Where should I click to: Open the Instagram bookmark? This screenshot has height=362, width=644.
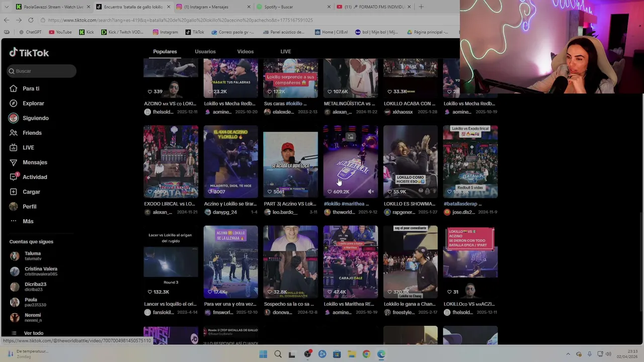(x=166, y=32)
